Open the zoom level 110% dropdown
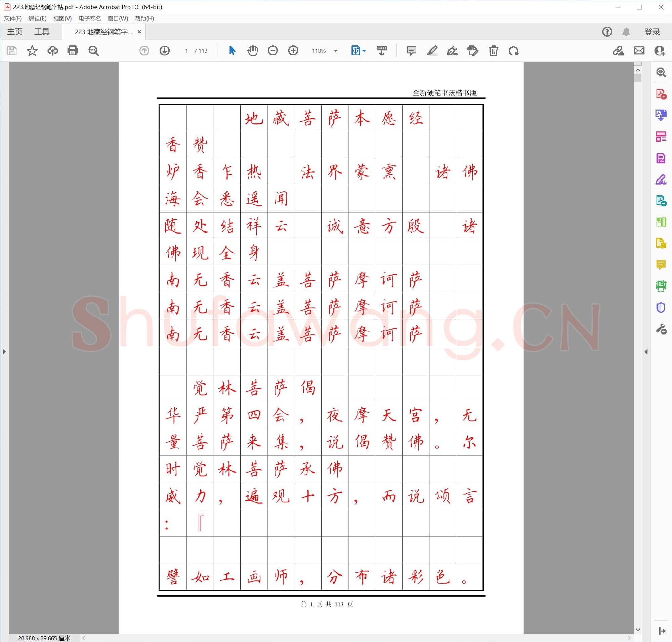The image size is (672, 642). (x=324, y=51)
